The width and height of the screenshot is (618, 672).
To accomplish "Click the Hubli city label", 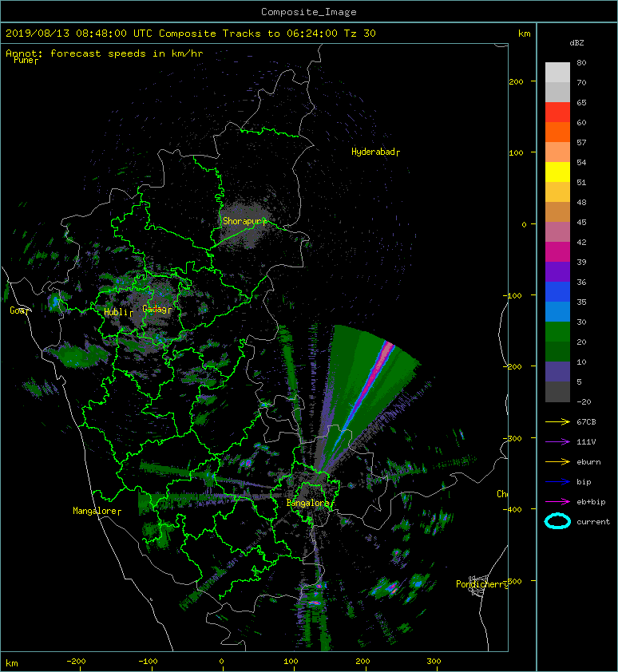I will [x=118, y=312].
